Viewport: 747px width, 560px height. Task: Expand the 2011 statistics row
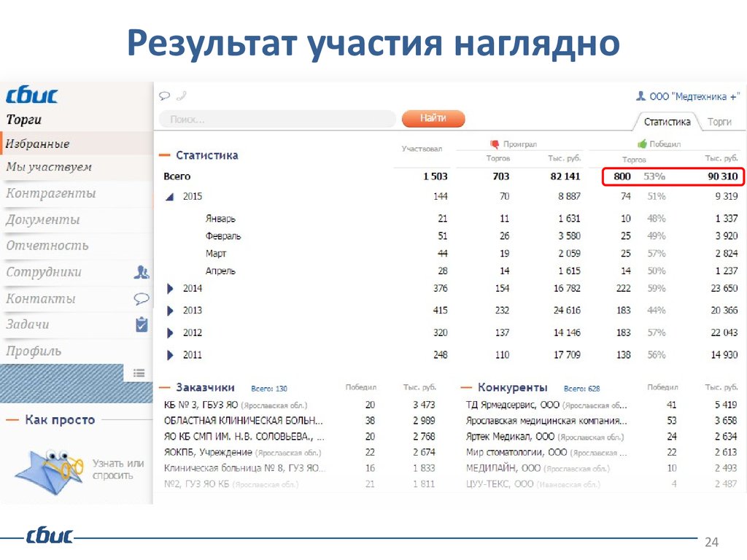click(x=170, y=356)
